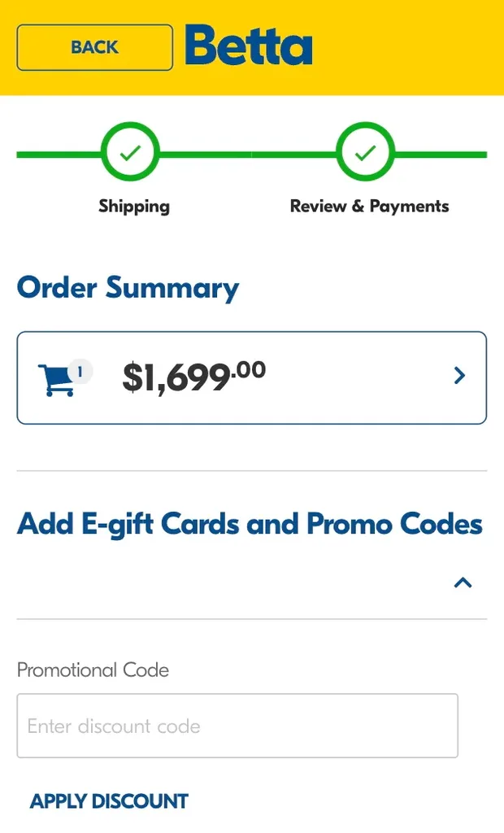Select the Review & Payments step label

(x=369, y=206)
